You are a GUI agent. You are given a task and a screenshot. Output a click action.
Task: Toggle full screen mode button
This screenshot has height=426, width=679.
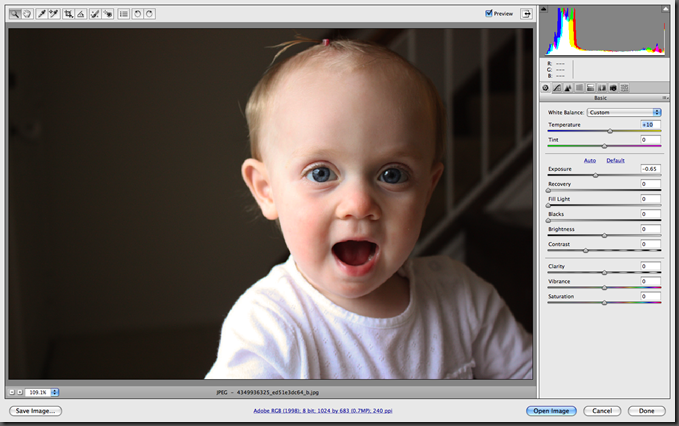point(523,14)
